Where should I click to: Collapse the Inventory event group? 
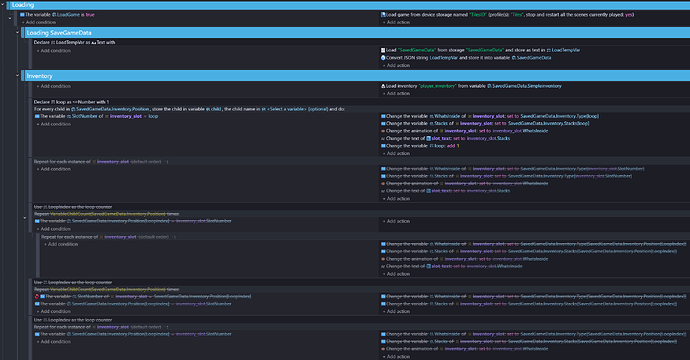18,75
